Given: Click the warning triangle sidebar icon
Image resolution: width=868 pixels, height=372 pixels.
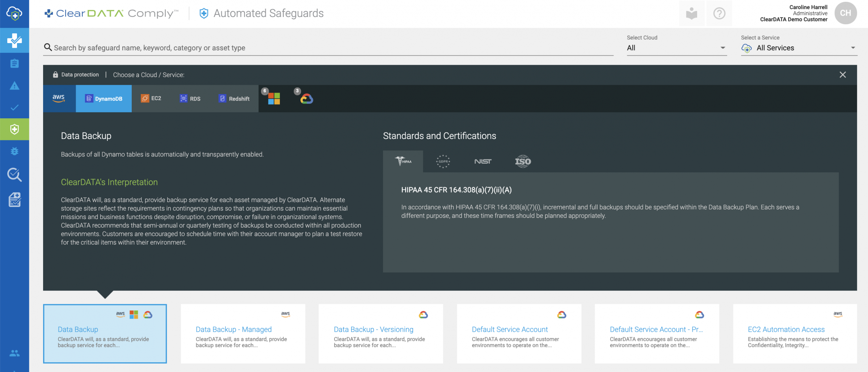Looking at the screenshot, I should tap(14, 86).
